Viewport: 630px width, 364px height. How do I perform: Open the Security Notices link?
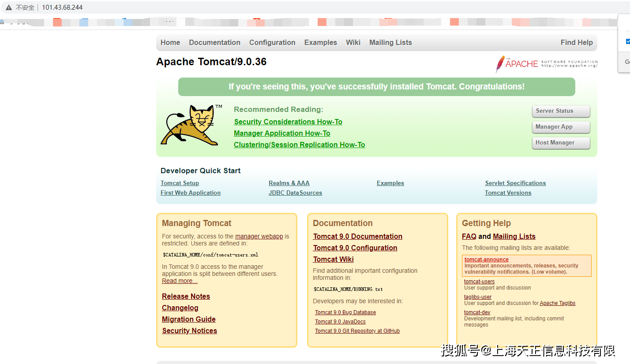pos(189,331)
